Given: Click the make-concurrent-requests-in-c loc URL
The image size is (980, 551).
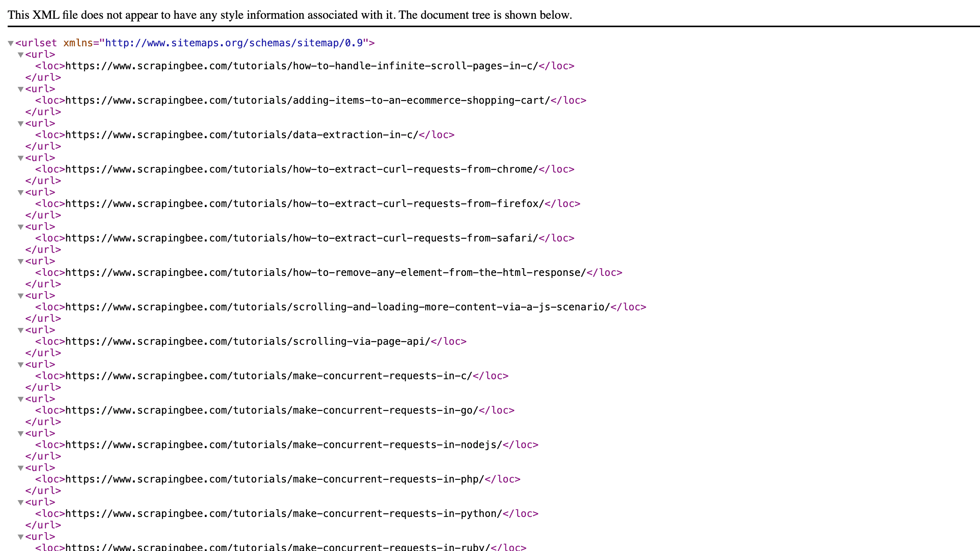Looking at the screenshot, I should tap(269, 376).
